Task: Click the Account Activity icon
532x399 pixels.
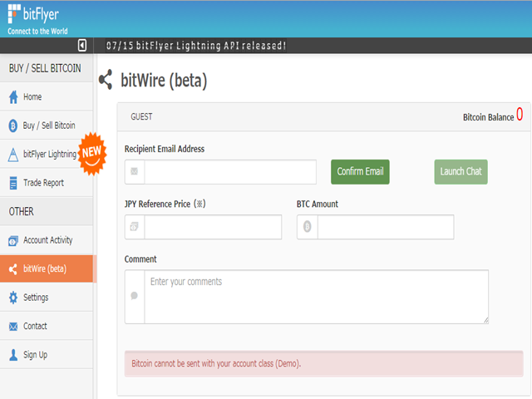Action: coord(12,241)
